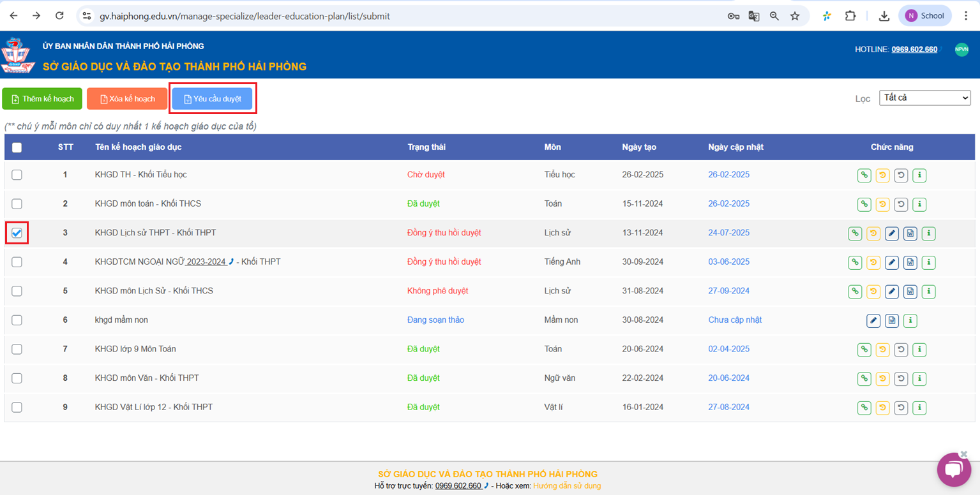Click the browser address bar
980x495 pixels.
[x=409, y=16]
